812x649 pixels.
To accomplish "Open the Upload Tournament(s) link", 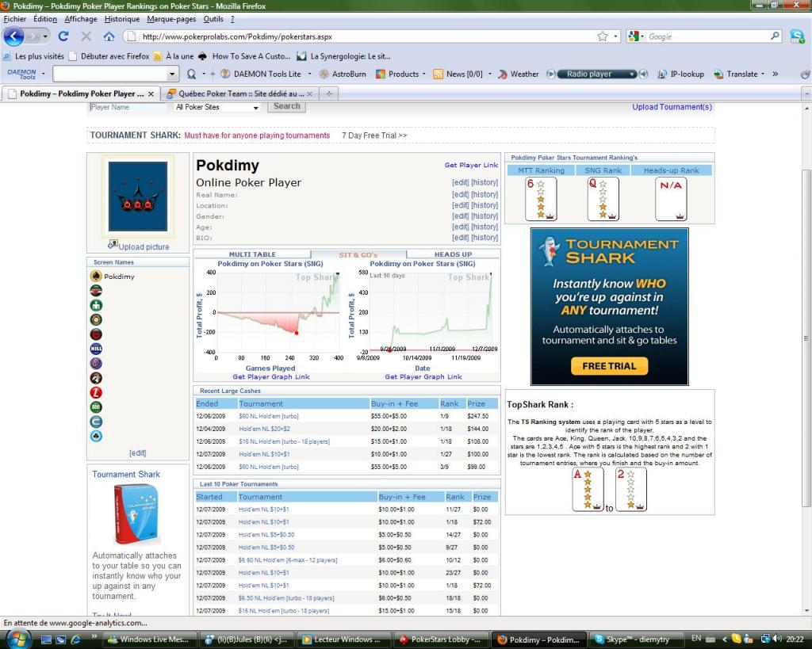I will click(672, 107).
